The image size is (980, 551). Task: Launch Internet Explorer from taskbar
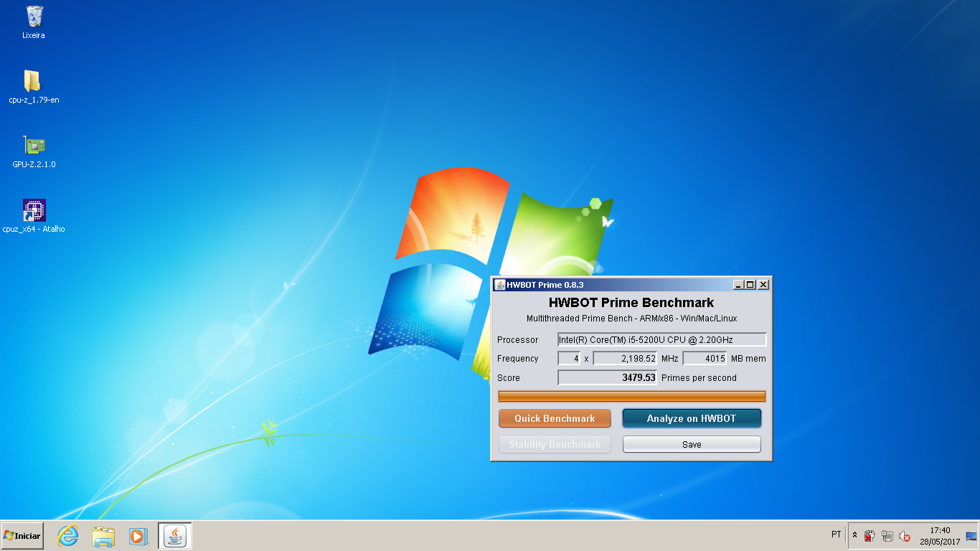[x=68, y=536]
